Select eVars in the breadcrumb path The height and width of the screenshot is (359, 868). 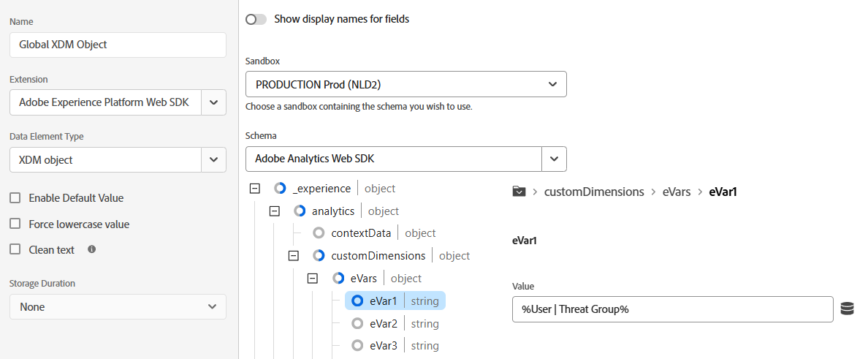(677, 192)
